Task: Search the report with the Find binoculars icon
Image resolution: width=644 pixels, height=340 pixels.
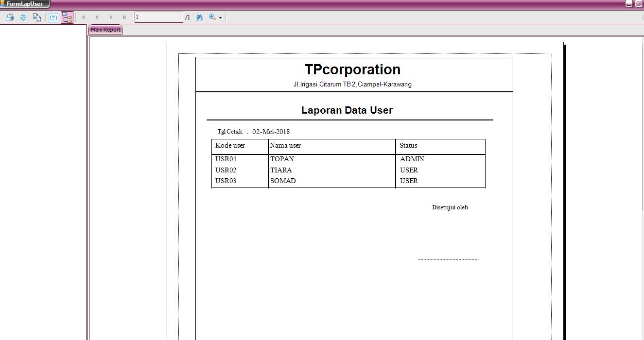Action: tap(199, 17)
